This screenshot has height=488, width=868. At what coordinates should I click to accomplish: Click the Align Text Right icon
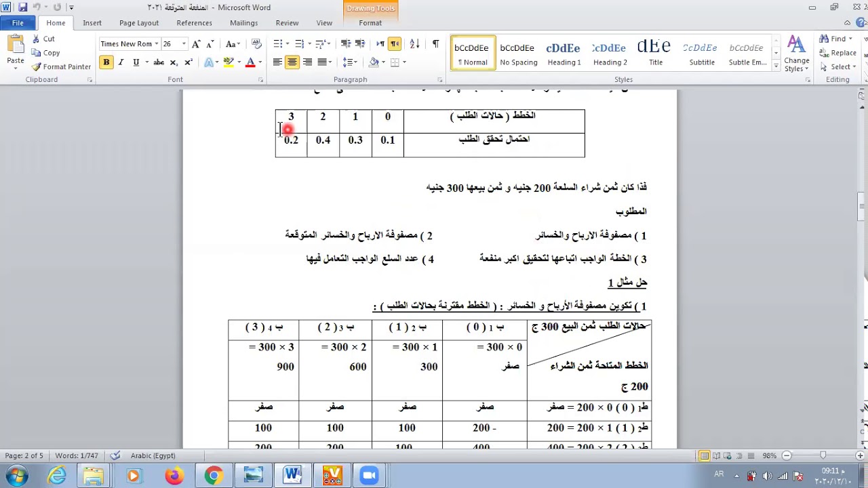[x=307, y=62]
